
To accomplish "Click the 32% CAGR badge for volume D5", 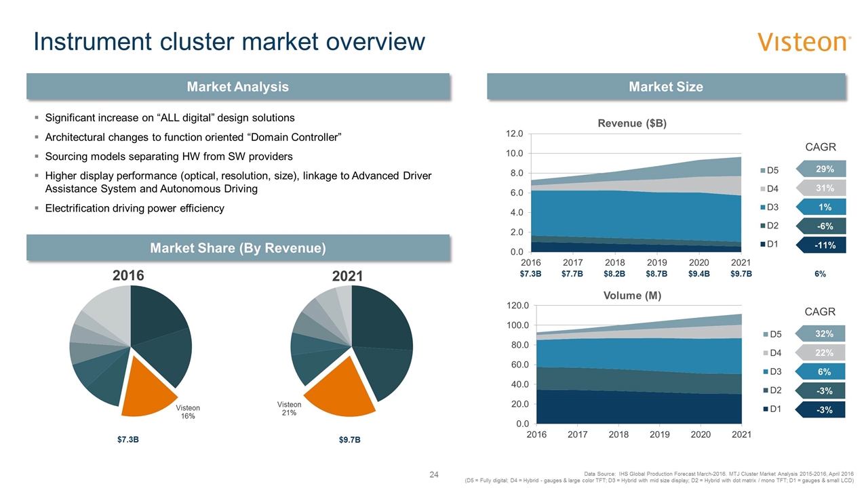I will tap(820, 333).
